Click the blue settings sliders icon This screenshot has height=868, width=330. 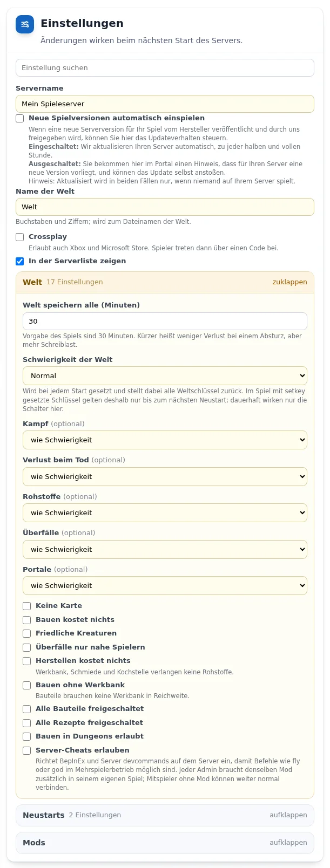(x=25, y=24)
